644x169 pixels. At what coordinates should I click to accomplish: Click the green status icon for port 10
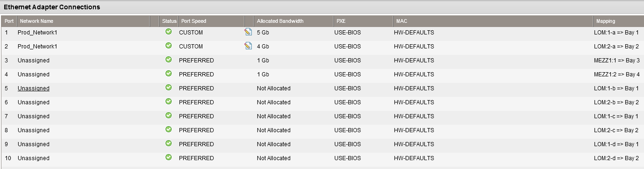(168, 157)
